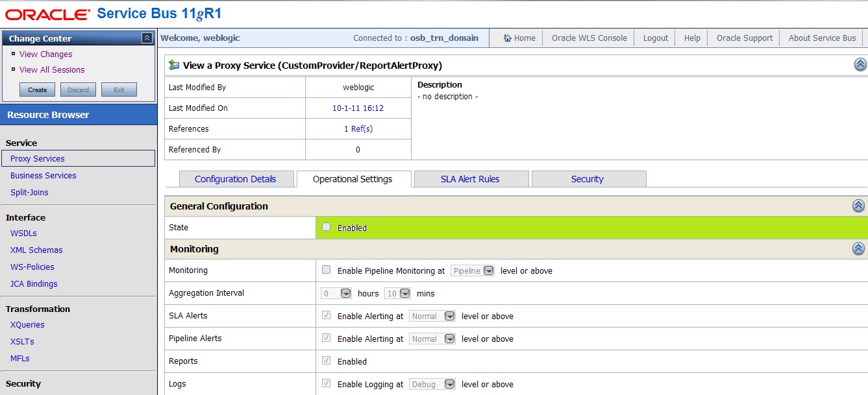Toggle the State Enabled checkbox
Screen dimensions: 868x395
pyautogui.click(x=327, y=227)
